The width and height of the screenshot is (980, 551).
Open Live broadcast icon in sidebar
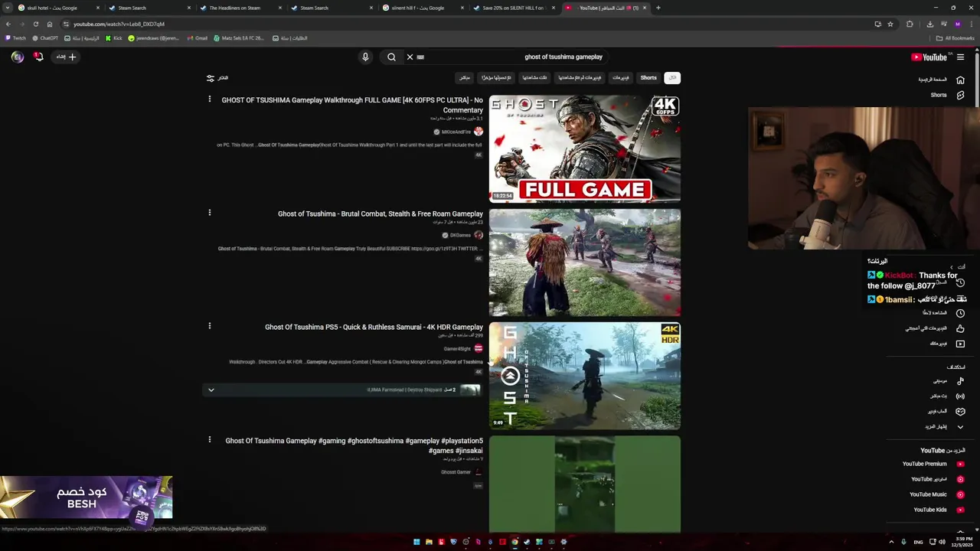(960, 396)
